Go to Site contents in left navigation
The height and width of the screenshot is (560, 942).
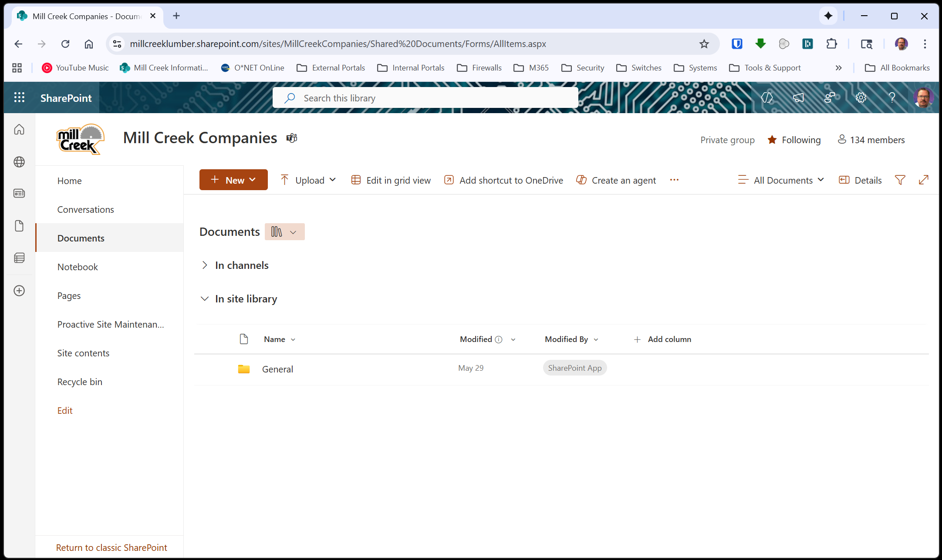pos(83,353)
